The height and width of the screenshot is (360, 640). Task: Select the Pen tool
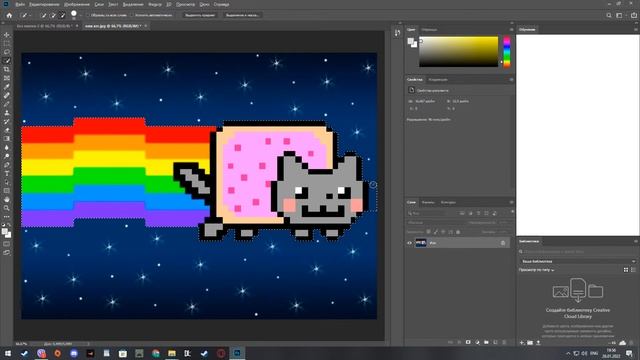coord(7,164)
